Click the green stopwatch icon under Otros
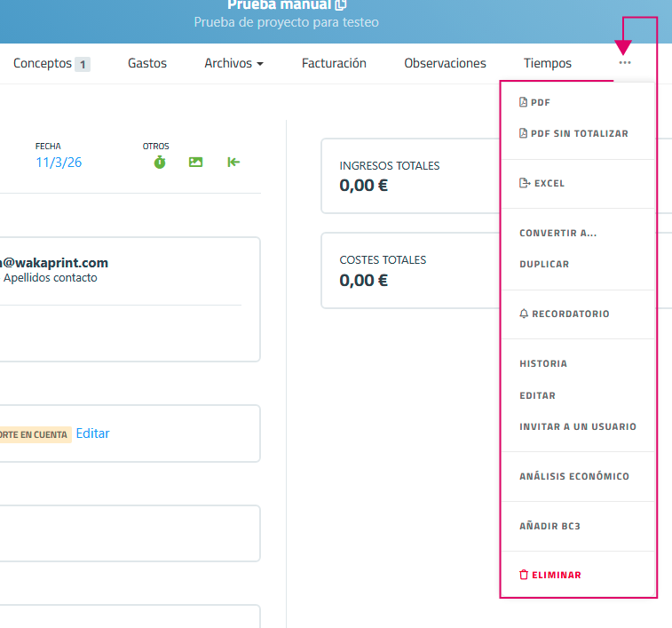The width and height of the screenshot is (672, 628). pyautogui.click(x=160, y=162)
